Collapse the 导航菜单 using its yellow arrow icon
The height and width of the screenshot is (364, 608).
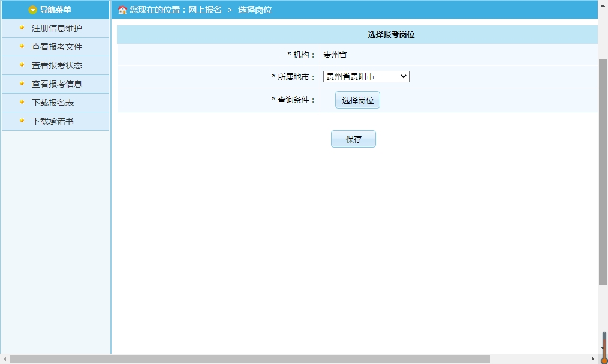pyautogui.click(x=33, y=10)
